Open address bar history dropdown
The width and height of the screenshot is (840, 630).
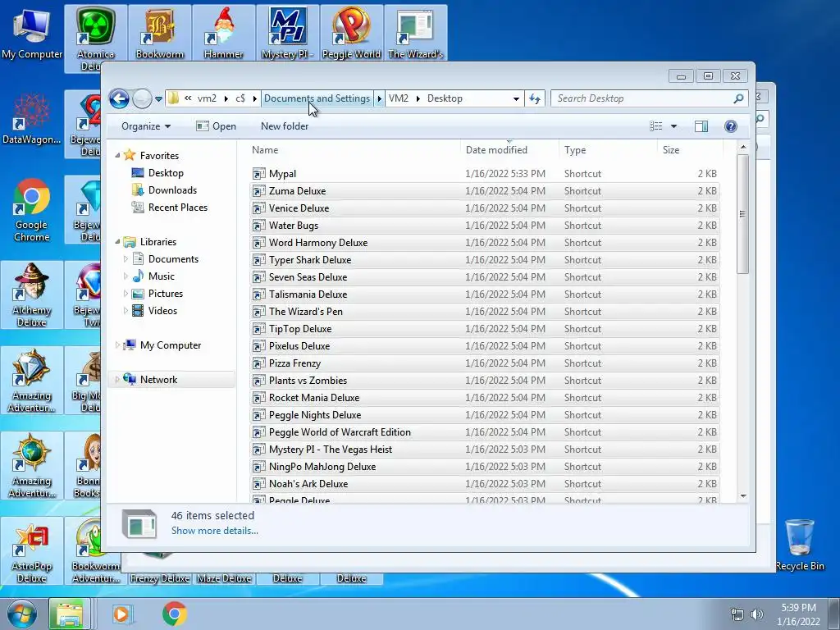point(516,99)
